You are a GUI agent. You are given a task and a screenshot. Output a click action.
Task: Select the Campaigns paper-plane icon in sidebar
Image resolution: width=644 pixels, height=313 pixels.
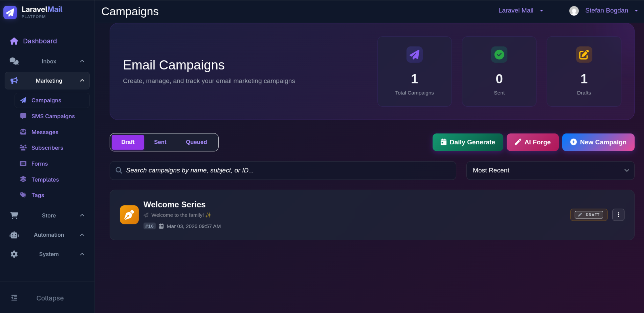[x=23, y=100]
